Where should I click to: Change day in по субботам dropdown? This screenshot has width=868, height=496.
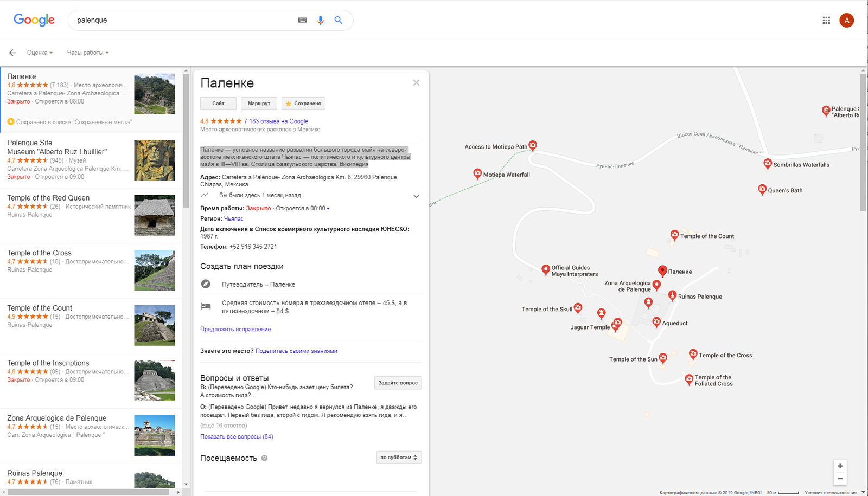tap(399, 458)
